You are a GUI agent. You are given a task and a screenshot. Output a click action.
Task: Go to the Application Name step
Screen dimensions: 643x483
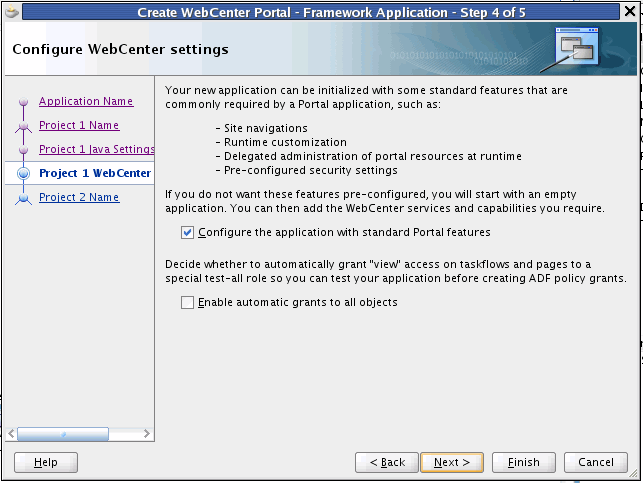[x=86, y=101]
